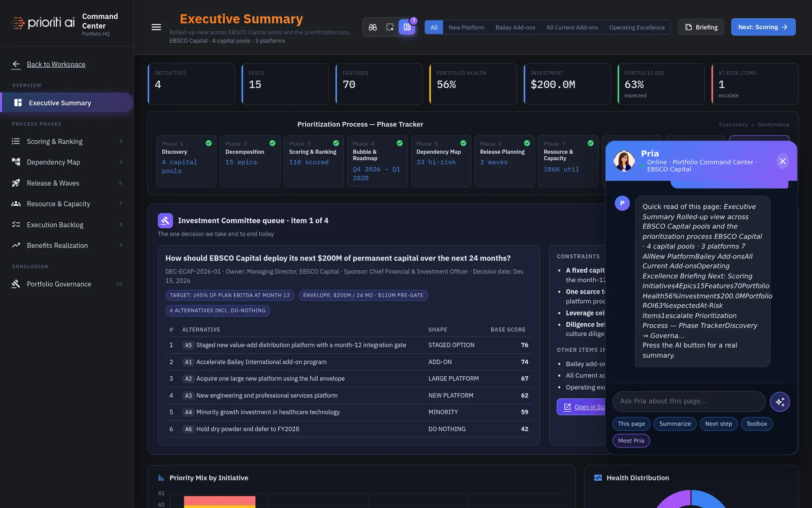Screen dimensions: 812x508
Task: Click the Next: Scoring button
Action: pyautogui.click(x=763, y=27)
